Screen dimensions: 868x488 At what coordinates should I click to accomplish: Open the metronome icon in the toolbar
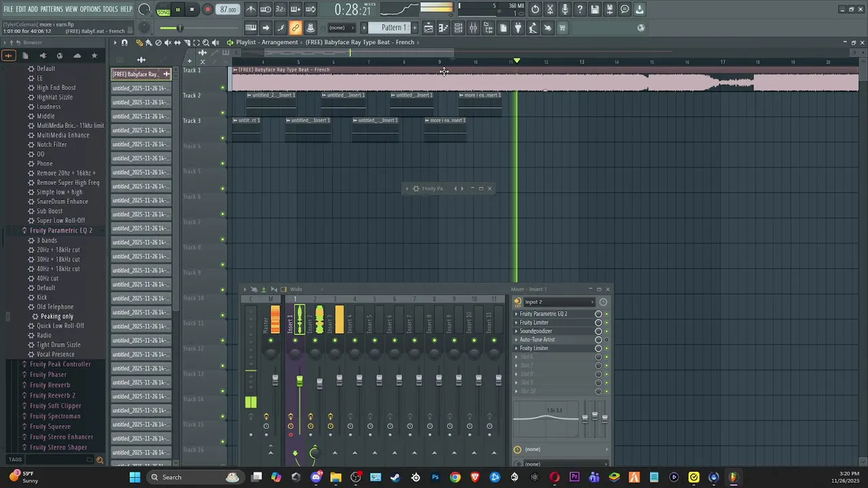click(251, 9)
